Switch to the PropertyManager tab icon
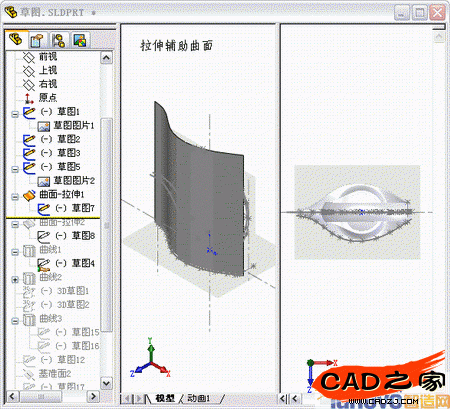450x409 pixels. click(37, 41)
